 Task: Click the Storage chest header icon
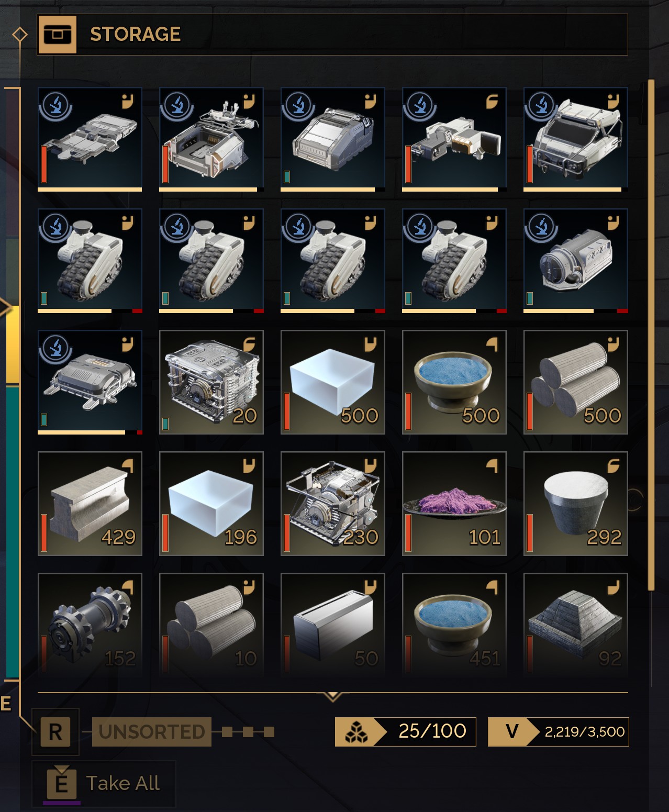click(58, 35)
